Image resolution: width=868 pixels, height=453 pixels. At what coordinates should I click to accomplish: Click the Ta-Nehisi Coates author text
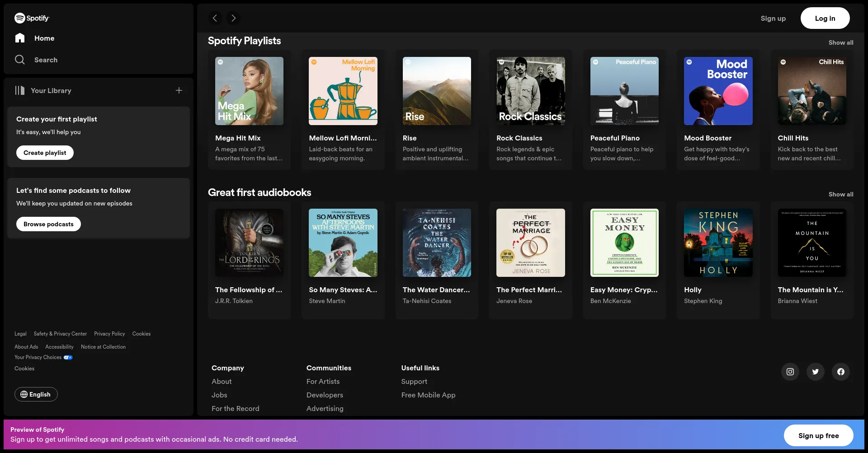point(427,301)
